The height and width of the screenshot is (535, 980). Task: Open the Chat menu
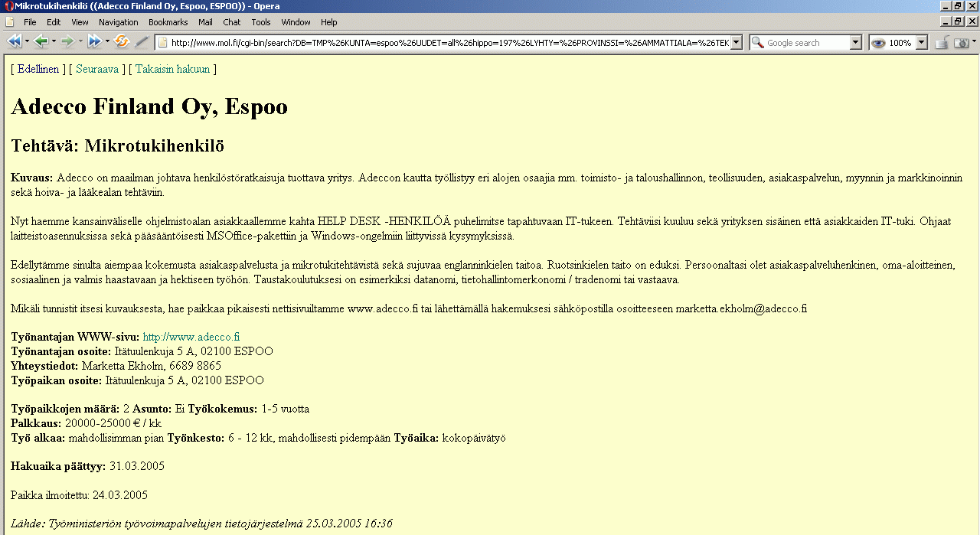point(232,22)
